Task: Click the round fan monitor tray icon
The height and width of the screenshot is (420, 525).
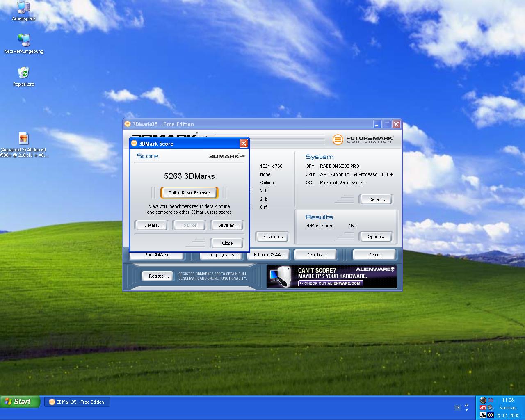Action: (x=483, y=400)
